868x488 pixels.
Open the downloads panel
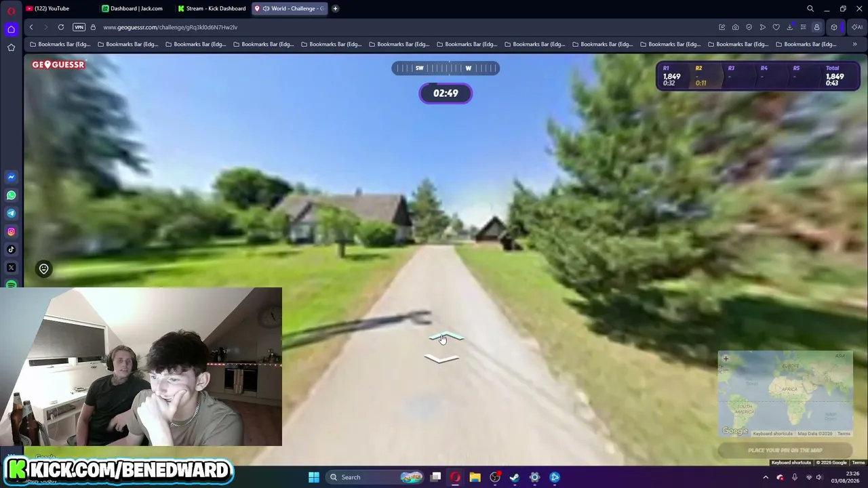[790, 27]
